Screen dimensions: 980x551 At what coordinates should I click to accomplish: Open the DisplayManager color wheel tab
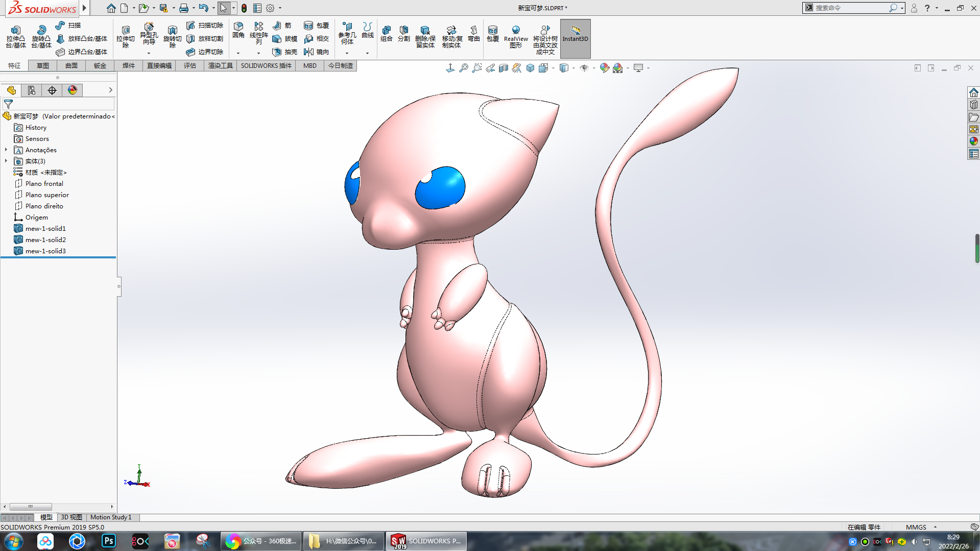pos(73,90)
